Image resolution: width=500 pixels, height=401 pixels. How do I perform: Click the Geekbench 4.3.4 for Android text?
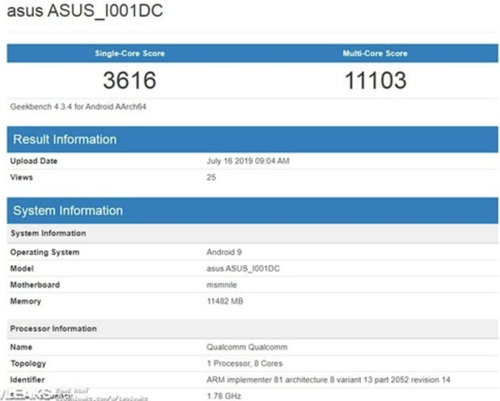[78, 107]
